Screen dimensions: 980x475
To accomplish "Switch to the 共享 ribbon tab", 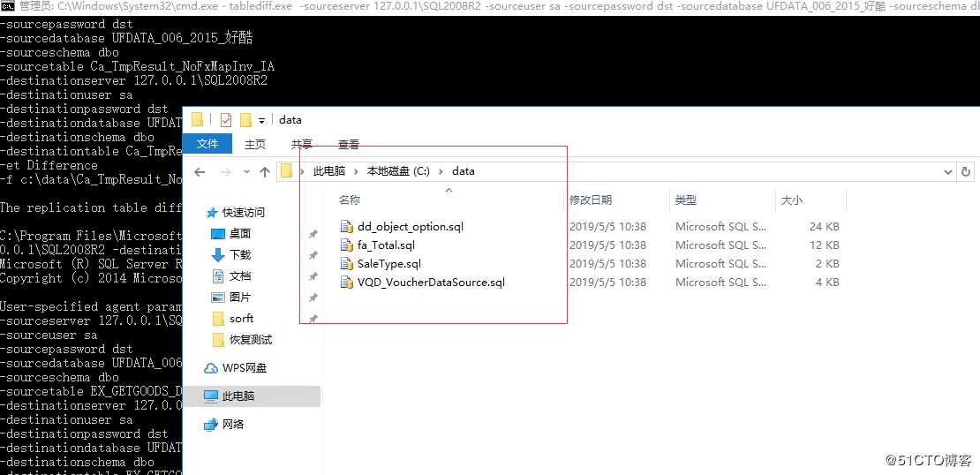I will 302,145.
